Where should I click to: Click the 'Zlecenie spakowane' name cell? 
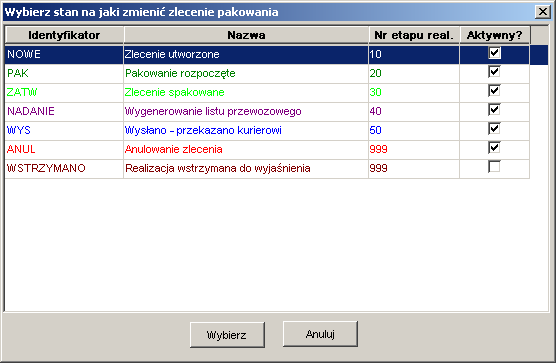[x=246, y=93]
